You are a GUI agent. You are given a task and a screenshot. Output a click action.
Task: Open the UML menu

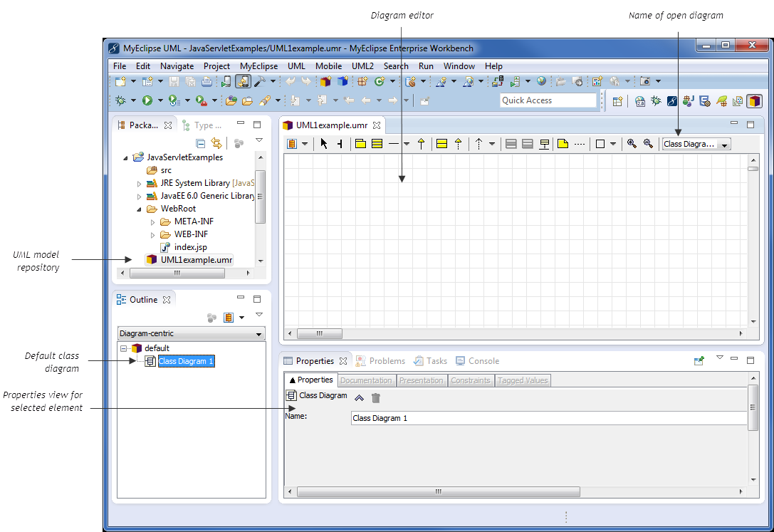pyautogui.click(x=296, y=66)
